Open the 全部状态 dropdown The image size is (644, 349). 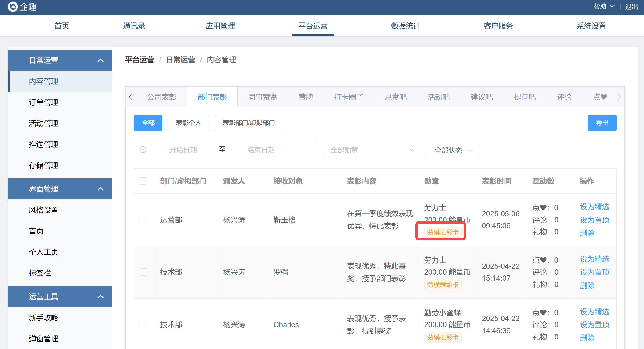(453, 150)
